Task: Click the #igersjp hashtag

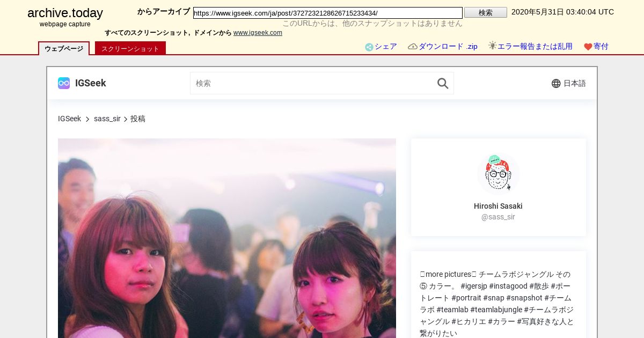Action: click(x=473, y=286)
